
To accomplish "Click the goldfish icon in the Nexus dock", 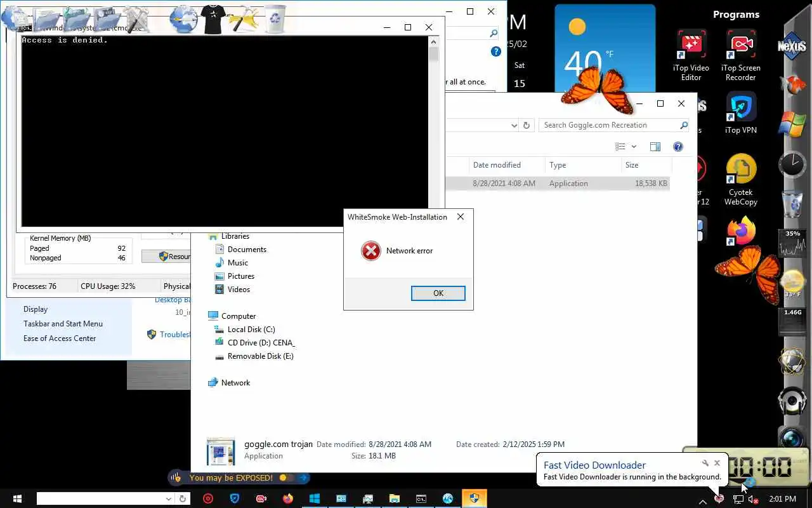I will click(x=794, y=84).
